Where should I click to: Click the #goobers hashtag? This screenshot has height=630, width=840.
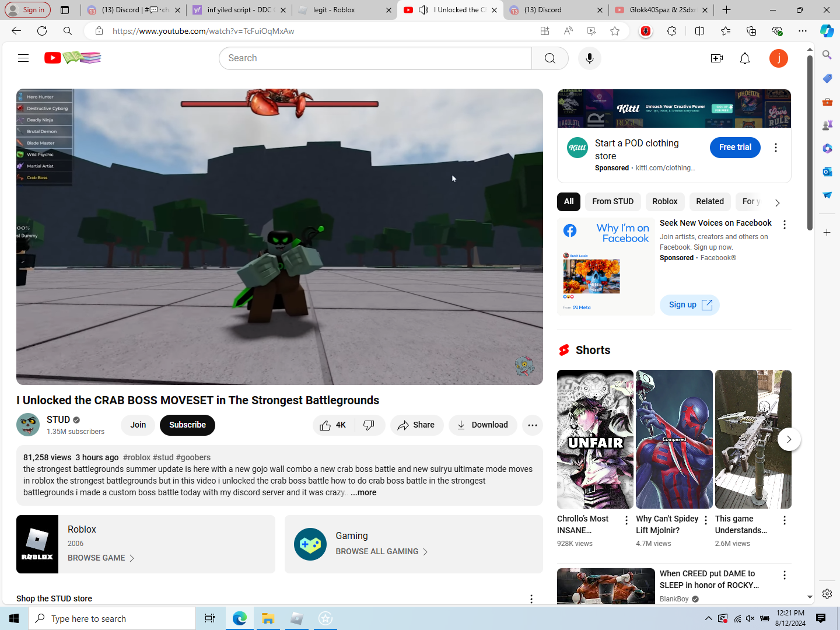tap(193, 457)
